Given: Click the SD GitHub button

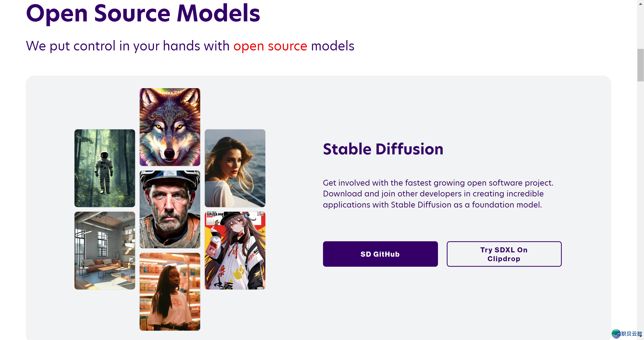Looking at the screenshot, I should pos(380,254).
